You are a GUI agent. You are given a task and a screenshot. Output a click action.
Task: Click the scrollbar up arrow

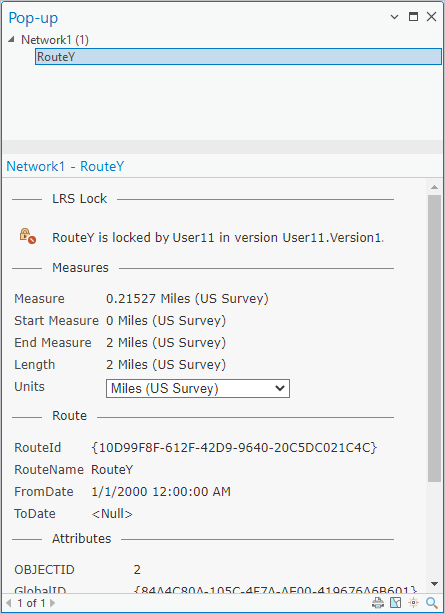[434, 187]
